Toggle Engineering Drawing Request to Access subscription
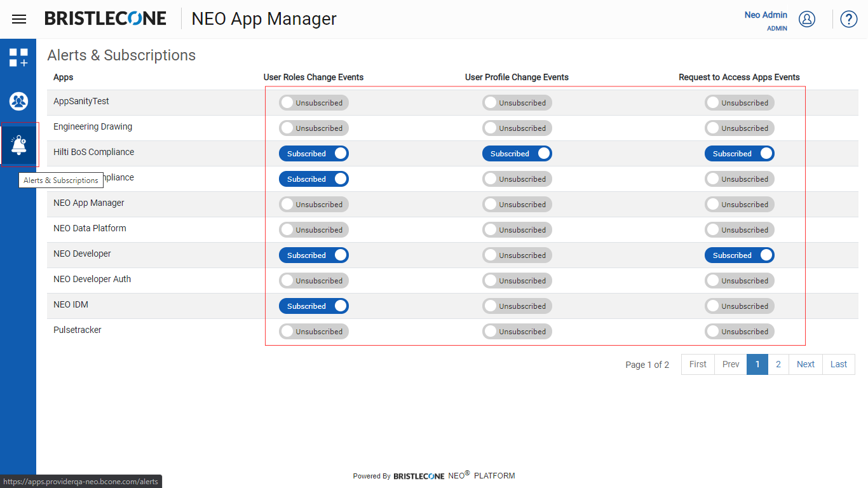Viewport: 868px width, 488px height. (x=740, y=128)
